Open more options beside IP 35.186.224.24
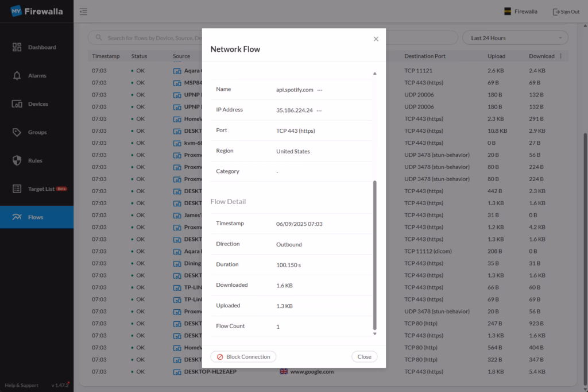The width and height of the screenshot is (588, 392). coord(319,110)
